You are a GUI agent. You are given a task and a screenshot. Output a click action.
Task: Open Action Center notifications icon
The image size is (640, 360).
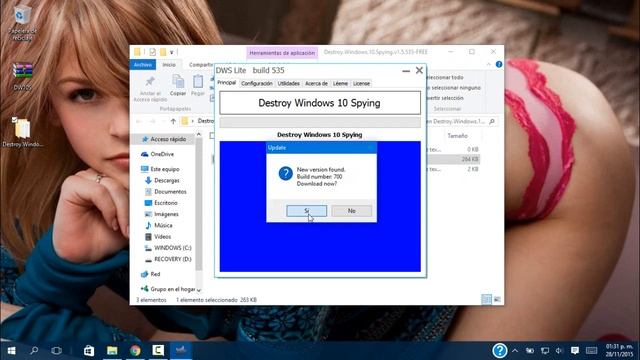pos(575,351)
